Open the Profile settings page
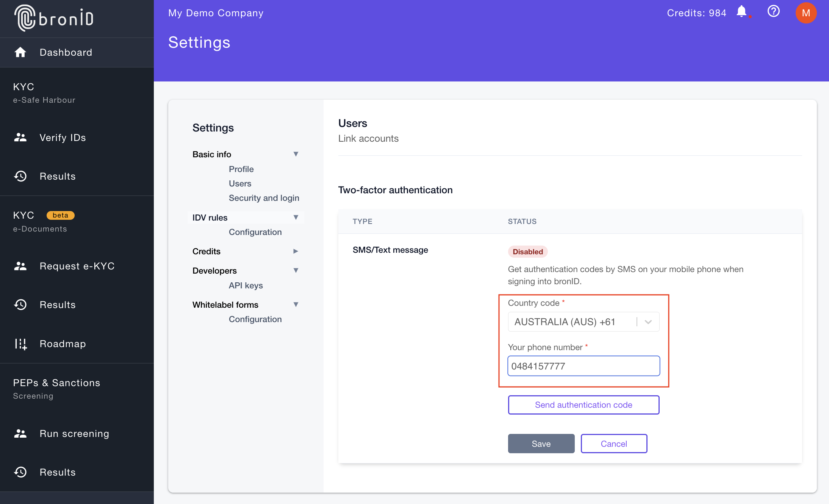Screen dimensions: 829x504 coord(241,169)
